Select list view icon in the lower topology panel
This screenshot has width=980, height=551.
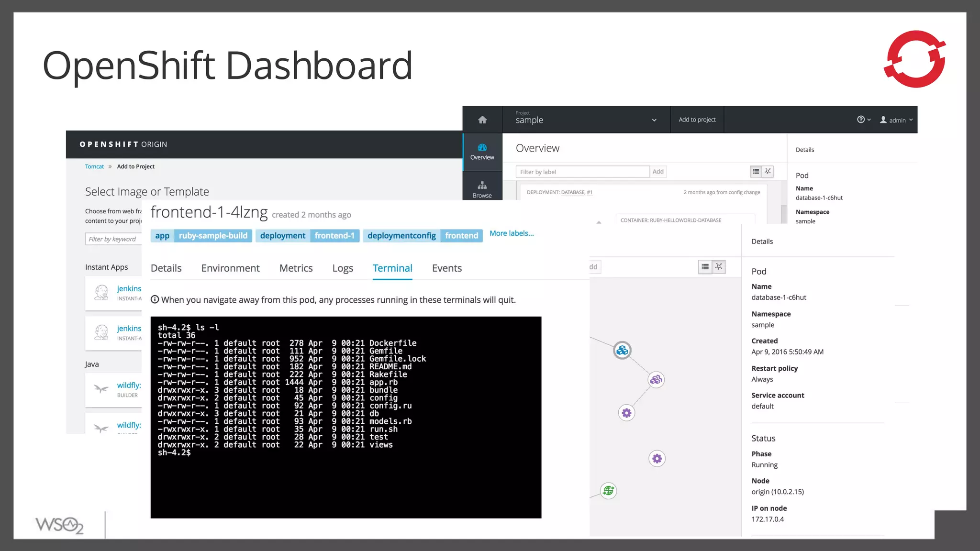[705, 267]
